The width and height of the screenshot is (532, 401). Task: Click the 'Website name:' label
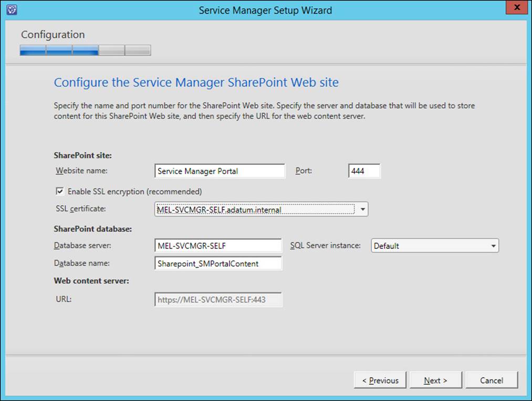click(x=81, y=171)
